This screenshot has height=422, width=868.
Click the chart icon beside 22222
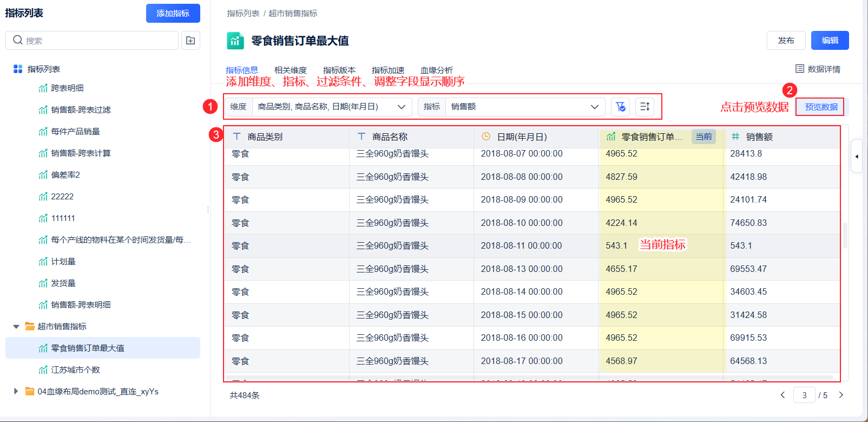click(43, 197)
